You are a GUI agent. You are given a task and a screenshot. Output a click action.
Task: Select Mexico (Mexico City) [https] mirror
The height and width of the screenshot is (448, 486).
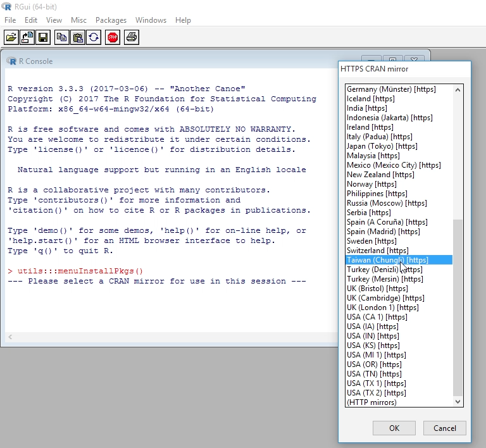(x=399, y=165)
